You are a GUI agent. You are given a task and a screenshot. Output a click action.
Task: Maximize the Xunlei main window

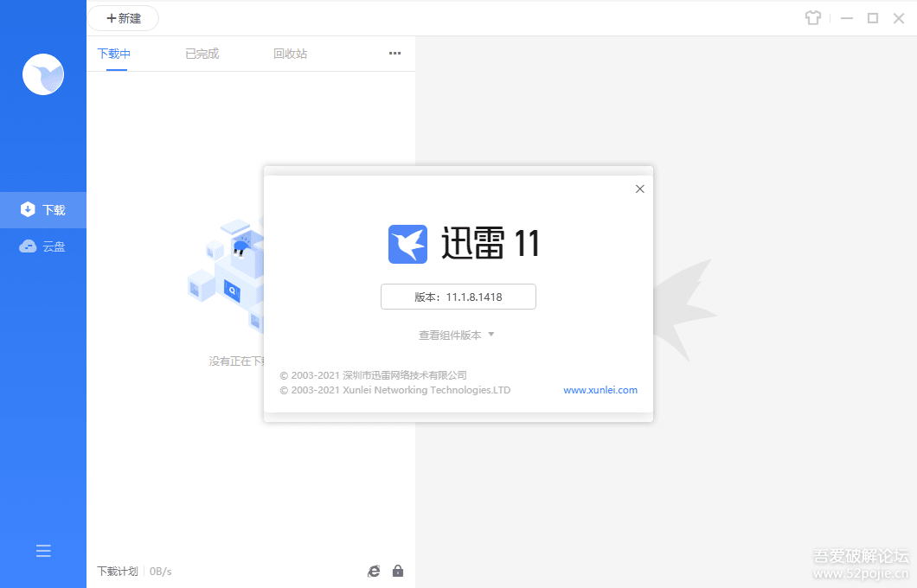[873, 18]
